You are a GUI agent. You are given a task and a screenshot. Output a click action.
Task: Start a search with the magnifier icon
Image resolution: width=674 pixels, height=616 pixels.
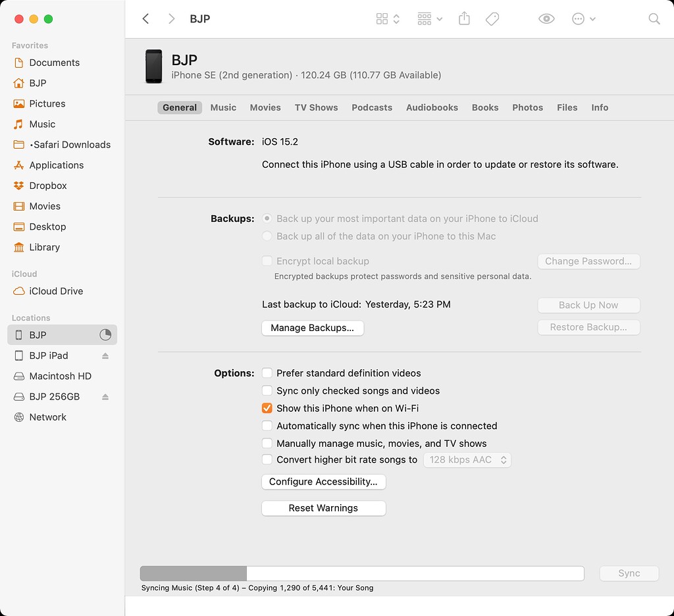click(654, 19)
